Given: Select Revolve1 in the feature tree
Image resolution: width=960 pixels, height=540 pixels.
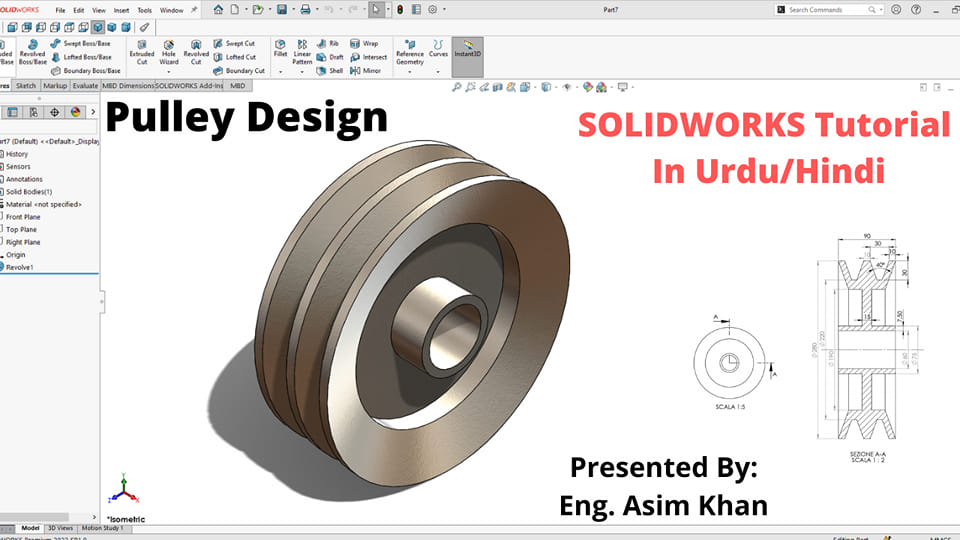Looking at the screenshot, I should tap(20, 268).
